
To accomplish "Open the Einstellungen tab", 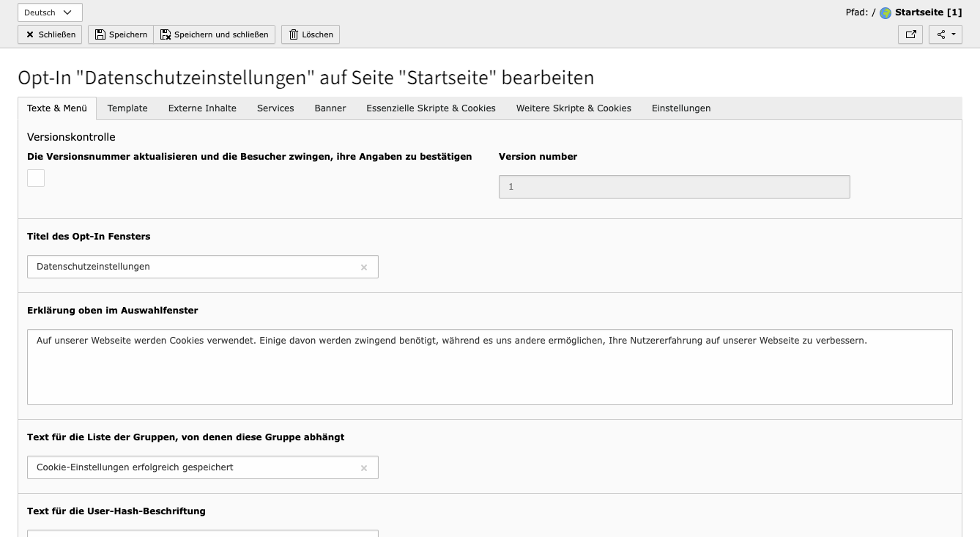I will point(681,108).
